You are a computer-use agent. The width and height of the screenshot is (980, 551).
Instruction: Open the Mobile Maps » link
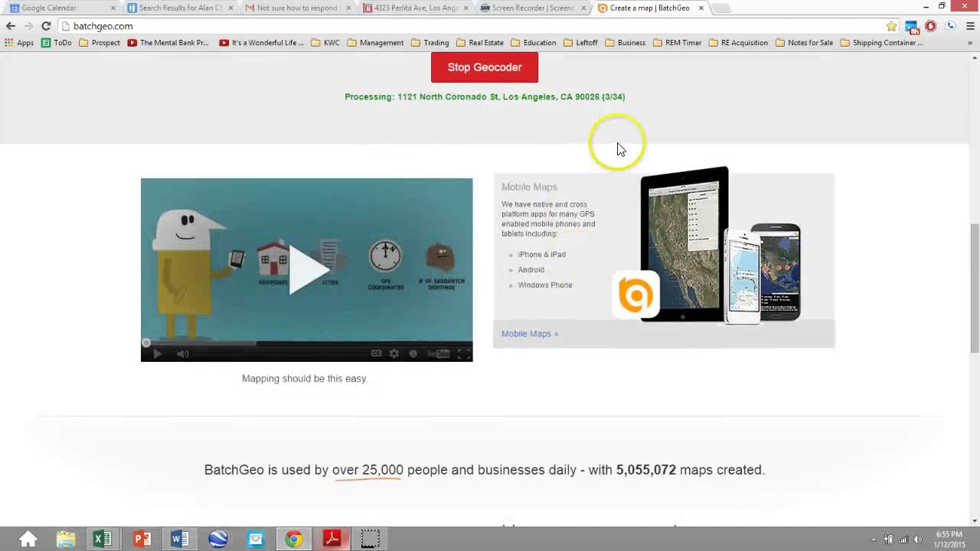point(530,334)
